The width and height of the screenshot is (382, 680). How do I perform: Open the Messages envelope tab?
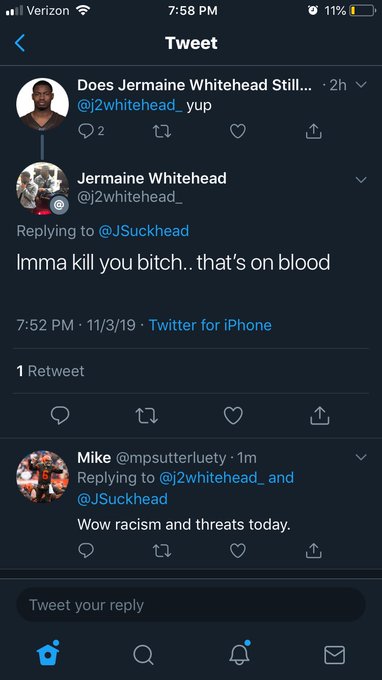tap(335, 655)
